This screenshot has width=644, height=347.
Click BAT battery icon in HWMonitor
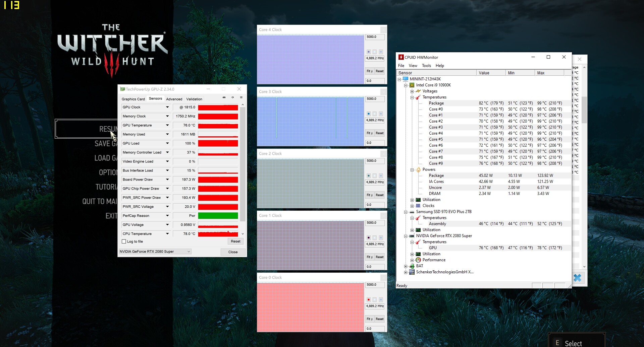click(412, 266)
